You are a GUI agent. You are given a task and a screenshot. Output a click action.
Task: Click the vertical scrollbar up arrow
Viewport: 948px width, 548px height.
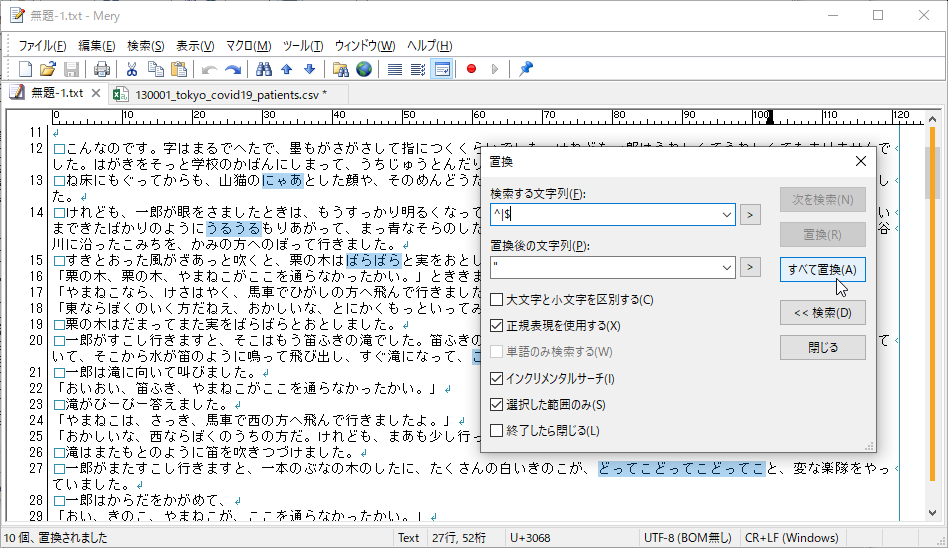click(x=932, y=119)
